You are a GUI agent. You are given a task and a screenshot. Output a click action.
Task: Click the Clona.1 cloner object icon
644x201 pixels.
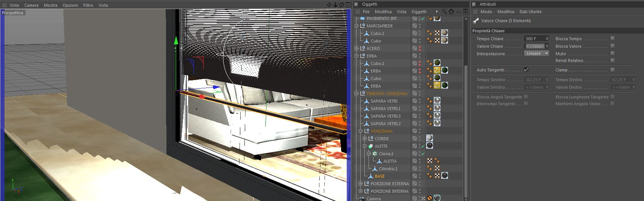point(375,154)
